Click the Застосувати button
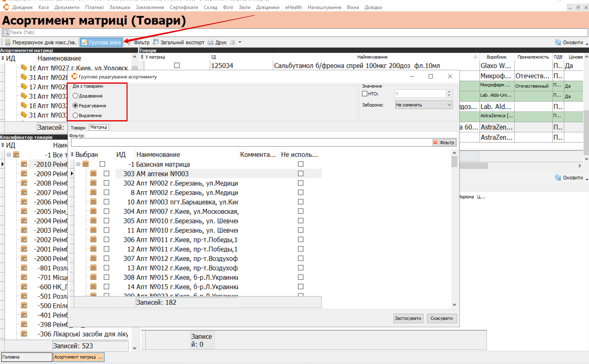This screenshot has width=589, height=364. pyautogui.click(x=408, y=318)
